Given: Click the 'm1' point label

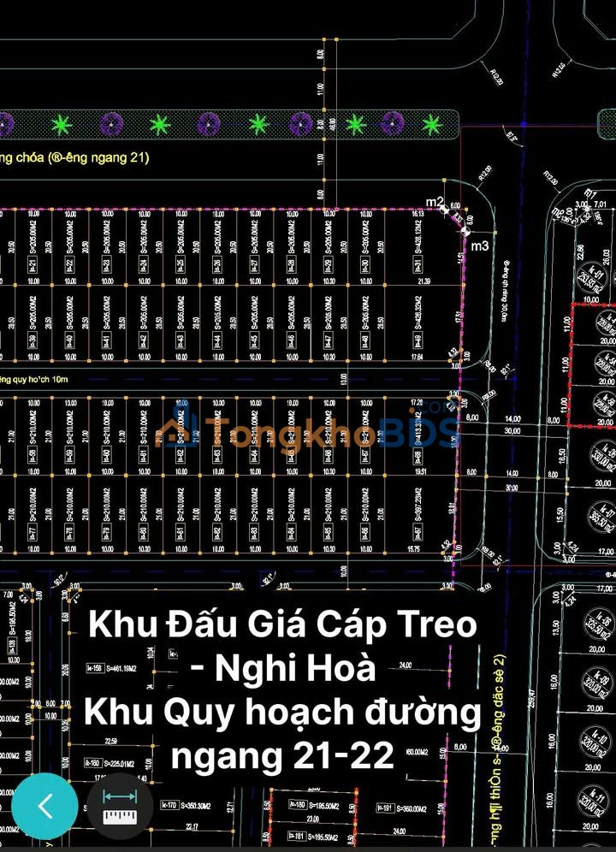Looking at the screenshot, I should pos(590,192).
